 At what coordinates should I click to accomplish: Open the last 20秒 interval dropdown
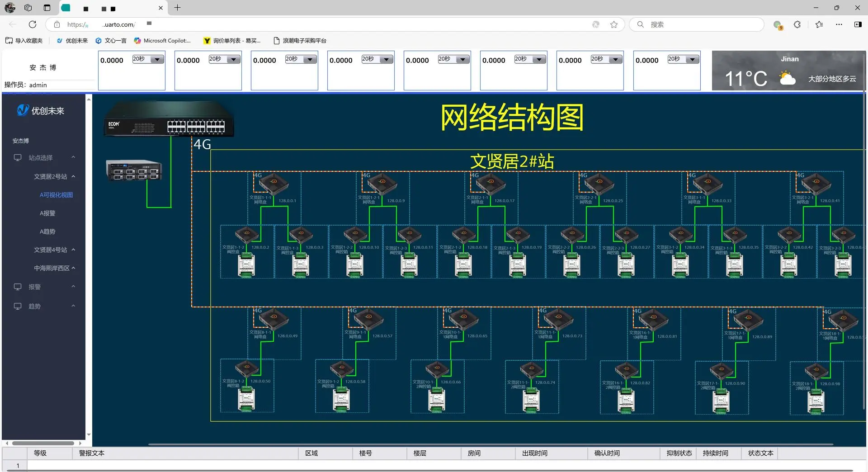click(692, 59)
